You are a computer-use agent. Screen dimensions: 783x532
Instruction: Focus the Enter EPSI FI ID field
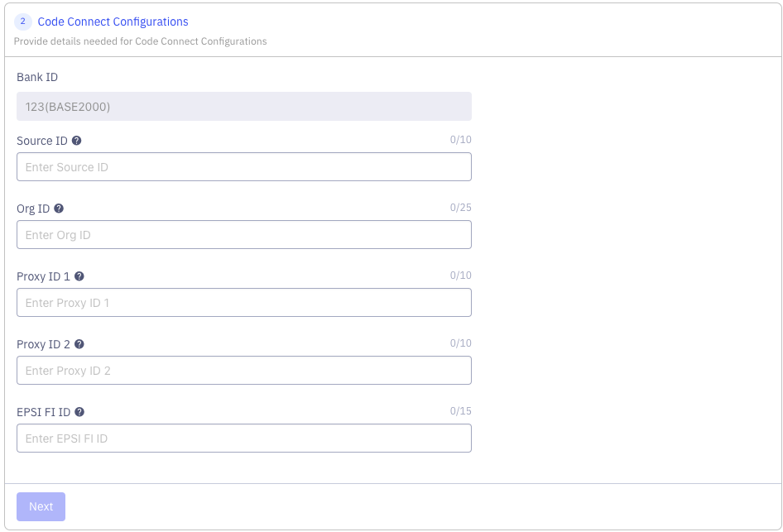click(244, 439)
